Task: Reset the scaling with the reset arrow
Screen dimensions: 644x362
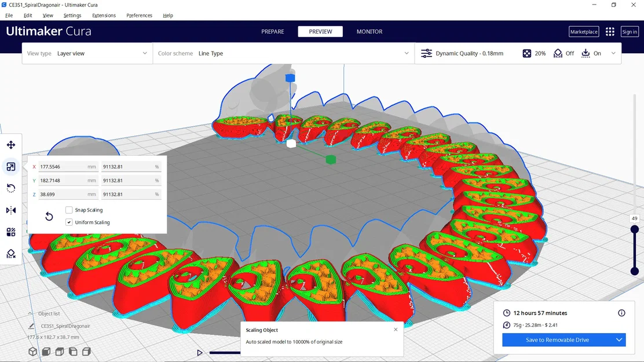Action: (49, 216)
